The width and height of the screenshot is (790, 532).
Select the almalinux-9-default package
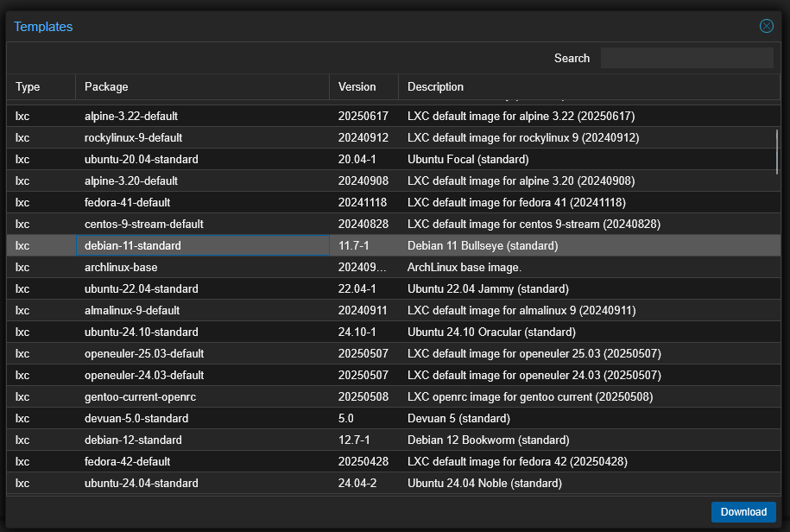pos(132,310)
